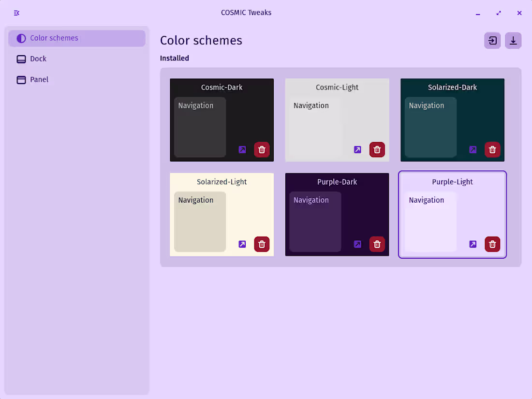Screen dimensions: 532x399
Task: Delete the Cosmic-Light color scheme
Action: (377, 149)
